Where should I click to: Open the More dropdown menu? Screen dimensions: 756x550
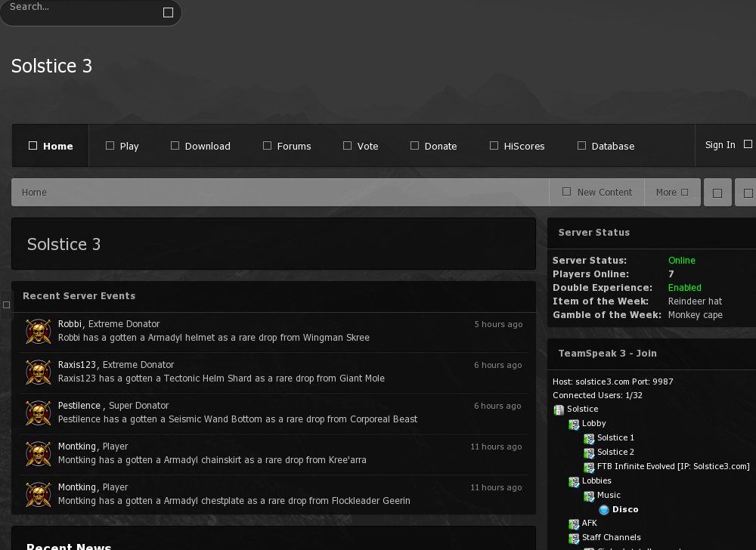[x=672, y=193]
